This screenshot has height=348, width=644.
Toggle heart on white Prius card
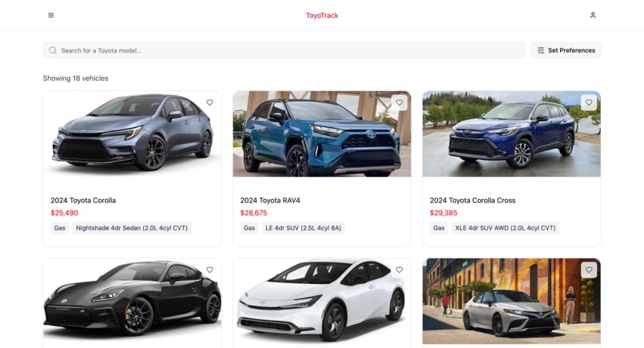[x=400, y=270]
